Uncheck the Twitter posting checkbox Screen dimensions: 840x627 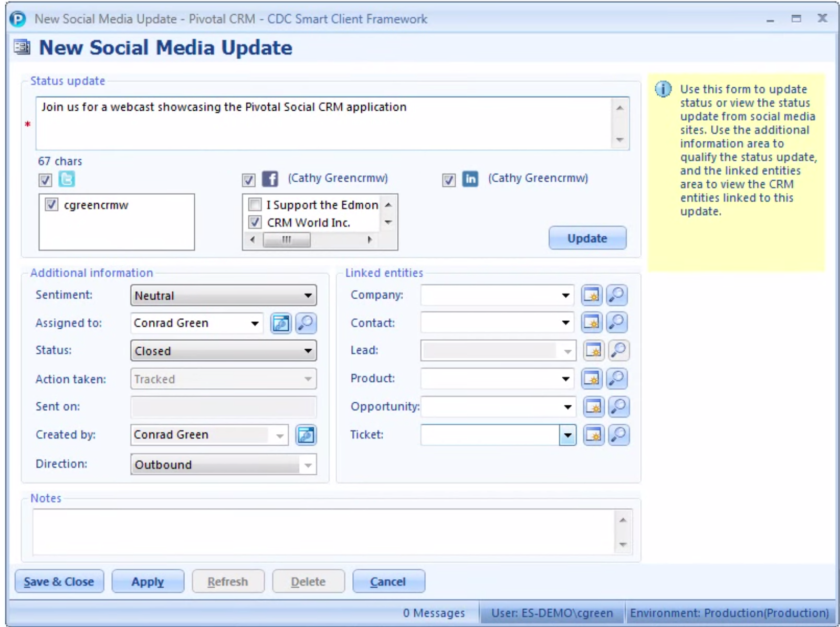(x=45, y=180)
